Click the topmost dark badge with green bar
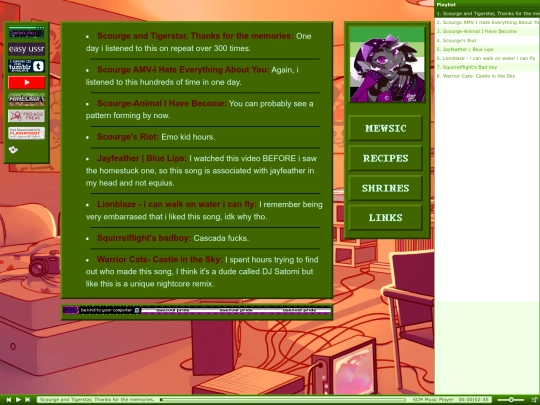This screenshot has height=405, width=540. pos(27,32)
